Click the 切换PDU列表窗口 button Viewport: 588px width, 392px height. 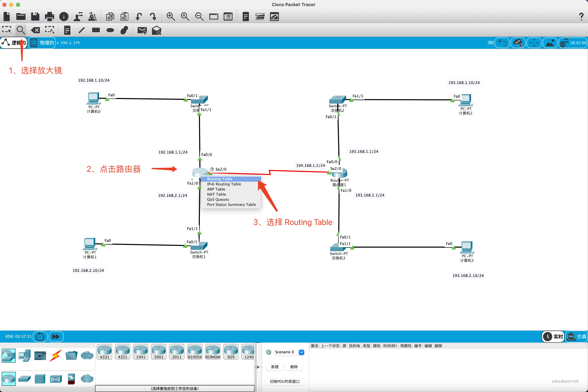tap(285, 381)
